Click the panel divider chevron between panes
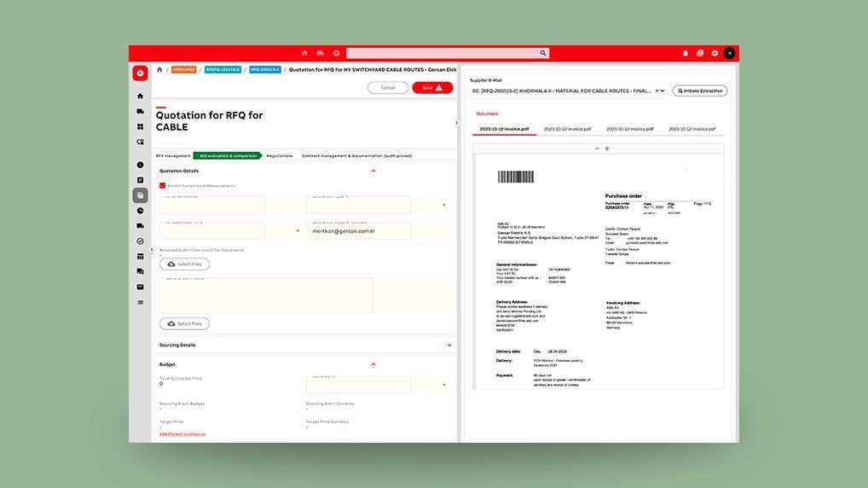The width and height of the screenshot is (868, 488). (x=457, y=123)
